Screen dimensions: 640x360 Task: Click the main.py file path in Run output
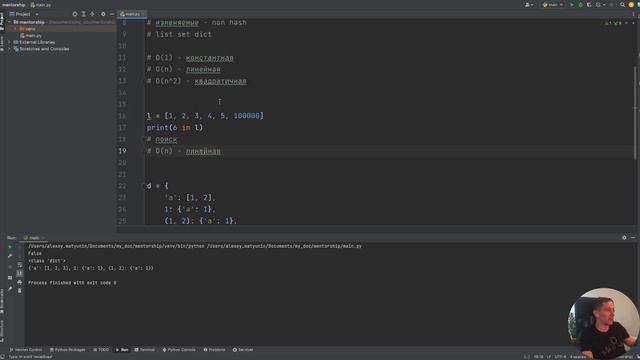tap(284, 246)
